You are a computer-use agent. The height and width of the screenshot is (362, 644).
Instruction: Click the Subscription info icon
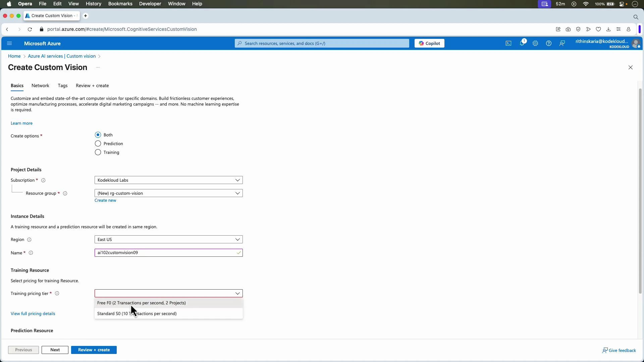[43, 180]
